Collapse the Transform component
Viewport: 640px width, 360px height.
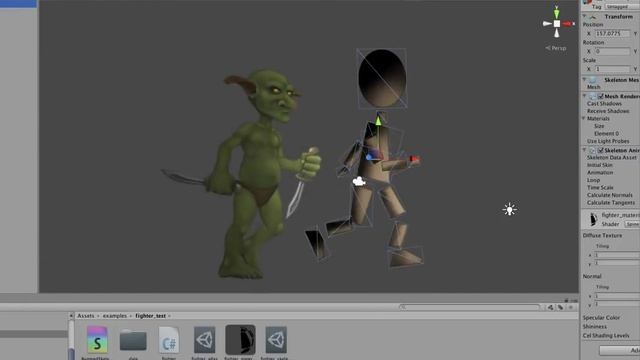pyautogui.click(x=585, y=17)
